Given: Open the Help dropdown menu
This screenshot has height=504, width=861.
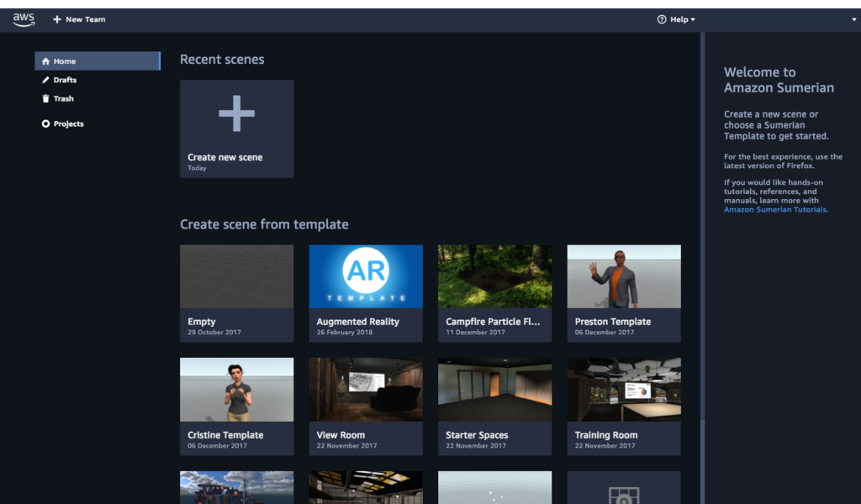Looking at the screenshot, I should pyautogui.click(x=676, y=19).
